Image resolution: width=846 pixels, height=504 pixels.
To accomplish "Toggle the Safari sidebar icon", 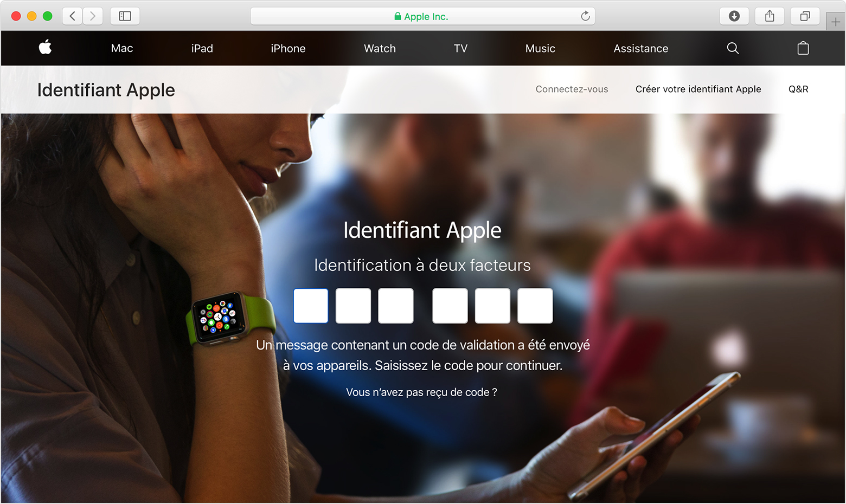I will pyautogui.click(x=125, y=16).
